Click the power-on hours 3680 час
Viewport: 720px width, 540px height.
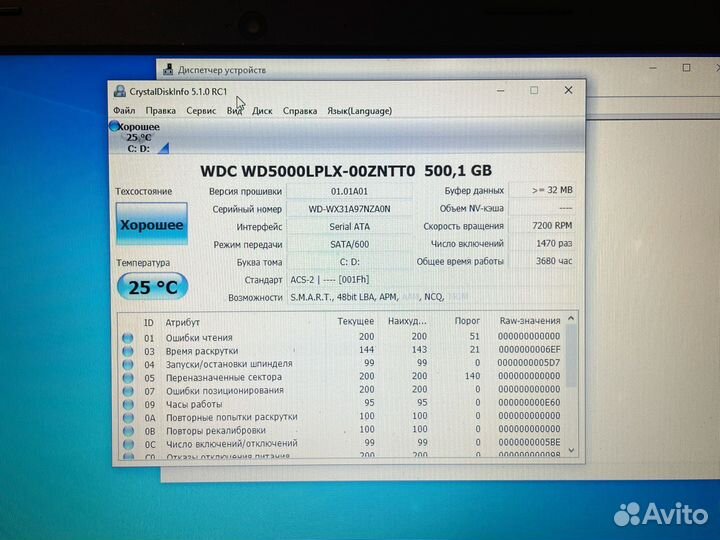tap(542, 261)
